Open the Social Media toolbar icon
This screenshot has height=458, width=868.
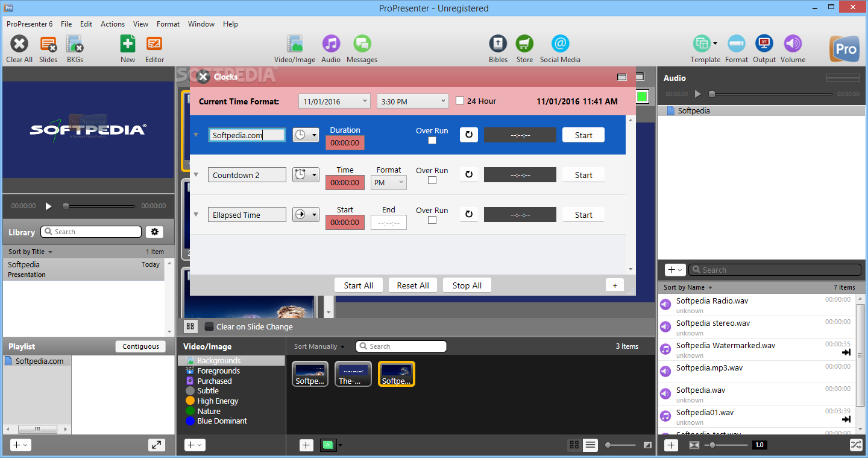(560, 44)
